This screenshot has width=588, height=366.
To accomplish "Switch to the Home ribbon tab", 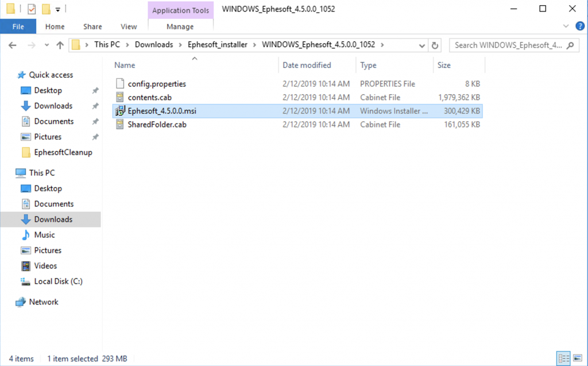I will pyautogui.click(x=55, y=26).
